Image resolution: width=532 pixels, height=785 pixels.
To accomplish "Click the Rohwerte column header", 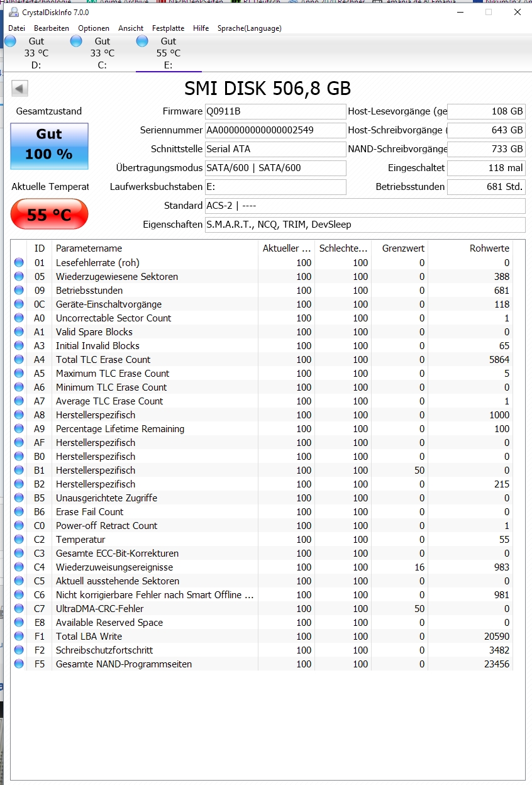I will click(x=470, y=248).
